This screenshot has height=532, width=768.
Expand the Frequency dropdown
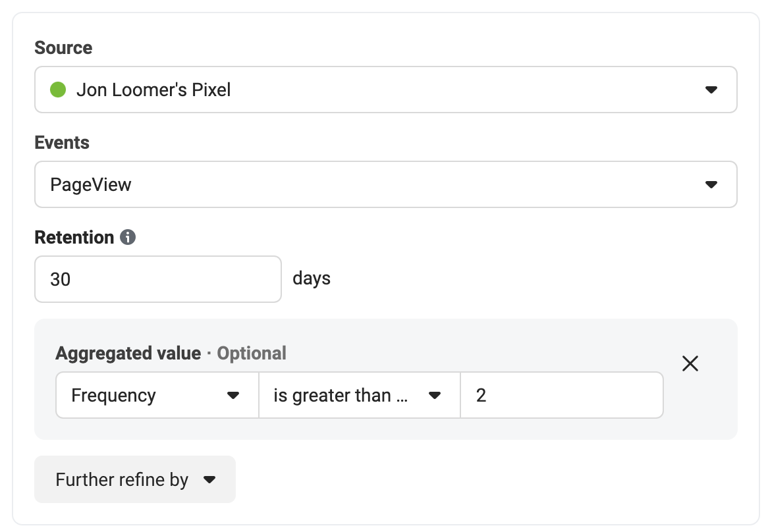[x=157, y=395]
